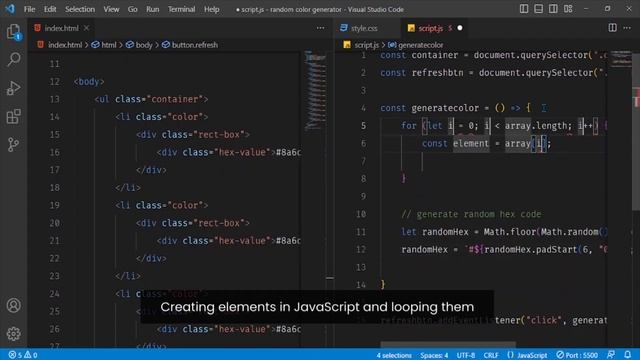
Task: Select body in the breadcrumb path
Action: [x=144, y=45]
